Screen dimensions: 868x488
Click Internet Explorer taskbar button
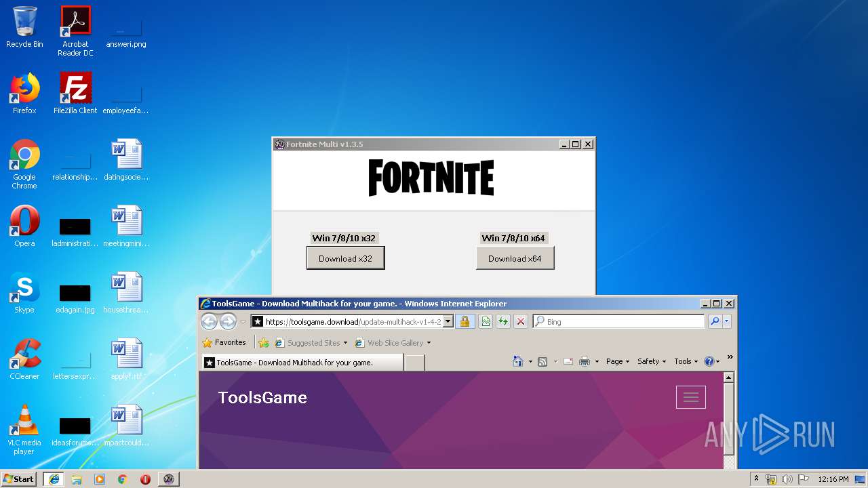click(54, 479)
